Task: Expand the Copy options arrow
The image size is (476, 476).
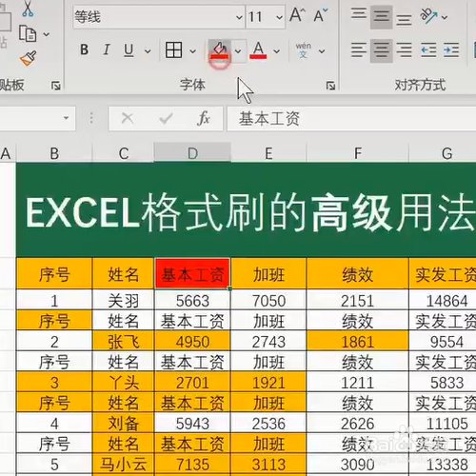Action: coord(47,34)
